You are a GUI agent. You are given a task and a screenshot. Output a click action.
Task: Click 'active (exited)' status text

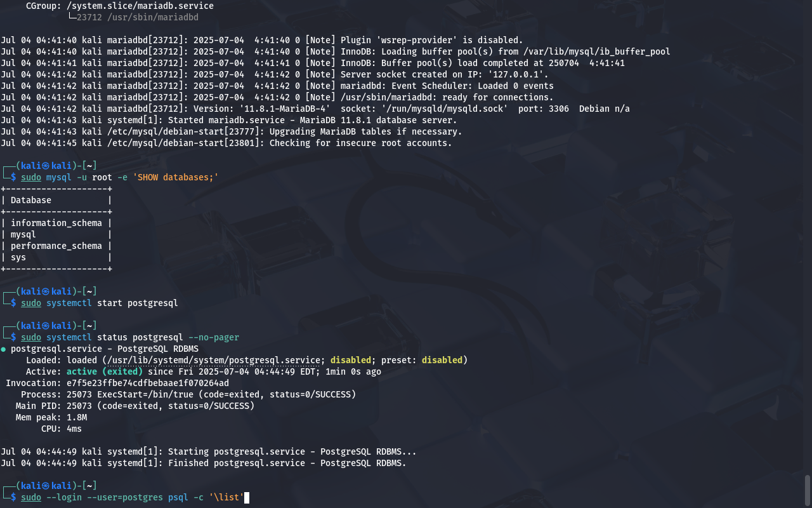tap(105, 371)
